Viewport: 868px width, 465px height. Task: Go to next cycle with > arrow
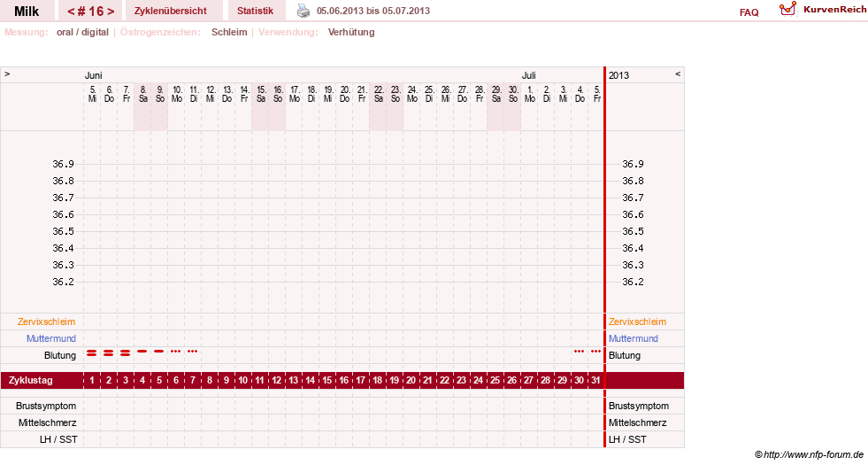tap(111, 12)
